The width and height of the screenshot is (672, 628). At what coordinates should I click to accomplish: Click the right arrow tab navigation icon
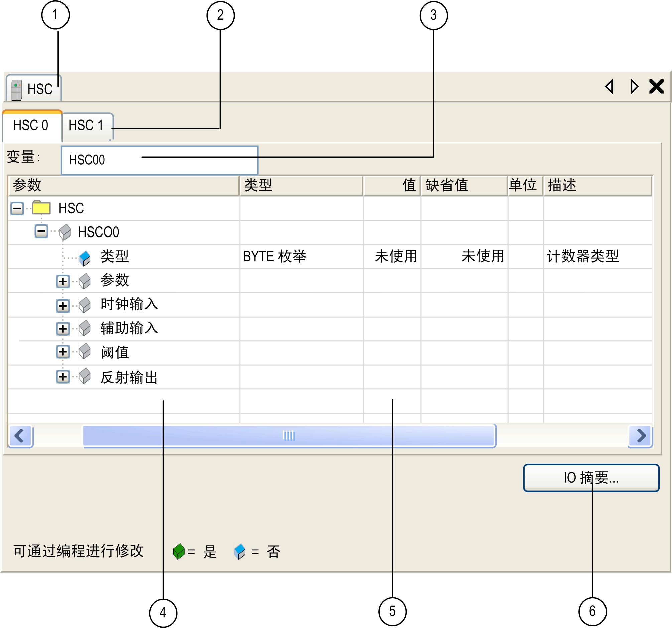coord(634,87)
